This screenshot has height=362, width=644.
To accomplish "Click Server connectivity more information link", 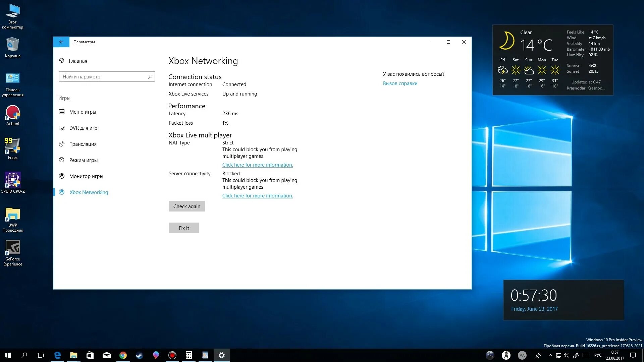I will [x=257, y=196].
